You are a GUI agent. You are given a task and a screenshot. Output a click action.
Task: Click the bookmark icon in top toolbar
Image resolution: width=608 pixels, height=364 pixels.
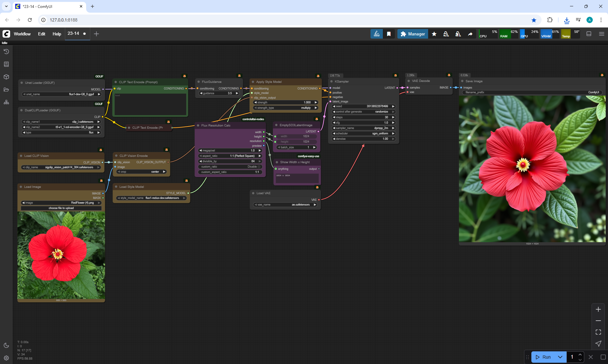pyautogui.click(x=389, y=34)
